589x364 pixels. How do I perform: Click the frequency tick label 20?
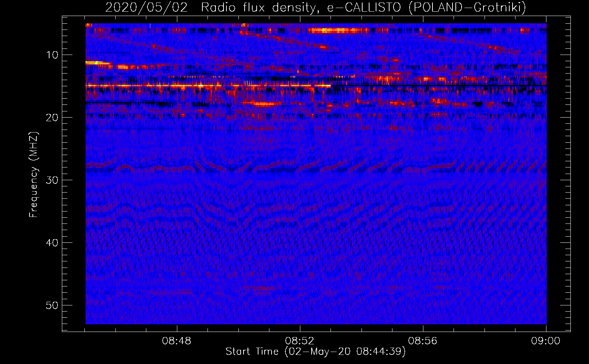(x=52, y=117)
